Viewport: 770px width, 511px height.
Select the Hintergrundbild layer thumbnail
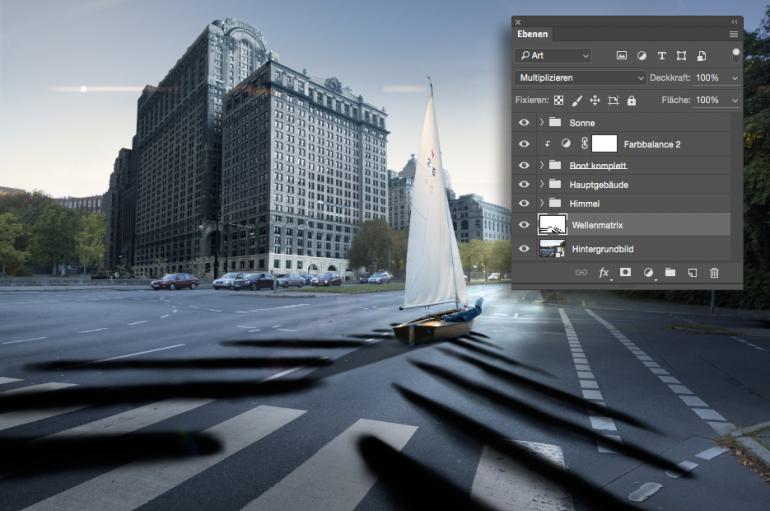point(552,248)
